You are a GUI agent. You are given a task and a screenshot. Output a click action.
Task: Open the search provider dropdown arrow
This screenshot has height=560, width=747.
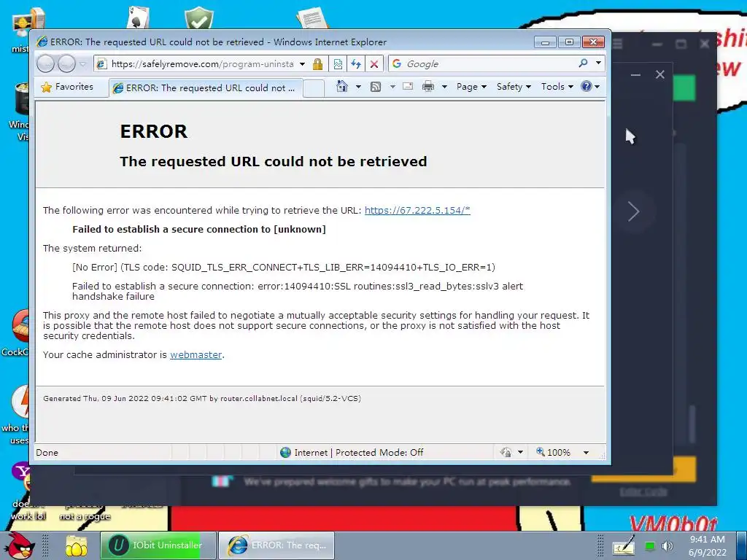pyautogui.click(x=598, y=63)
